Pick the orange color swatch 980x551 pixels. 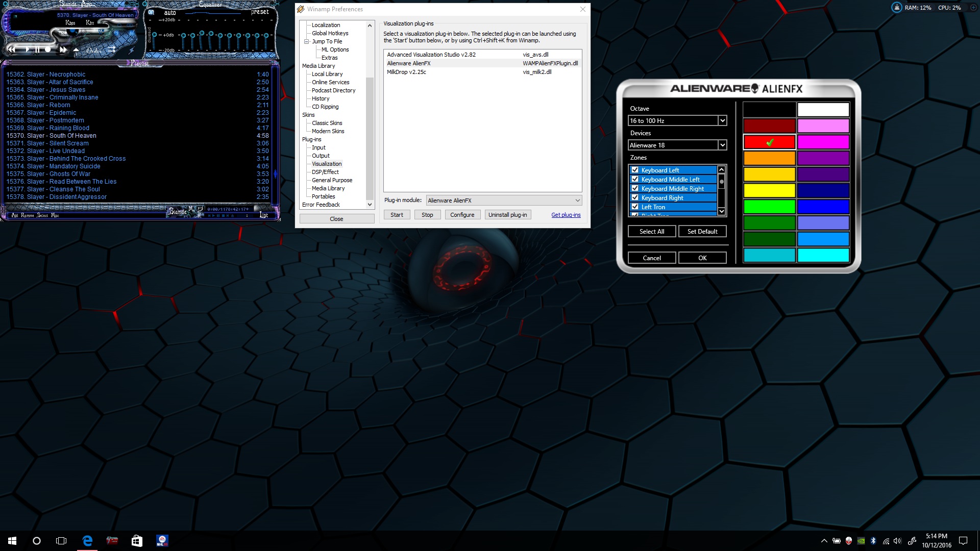[769, 158]
